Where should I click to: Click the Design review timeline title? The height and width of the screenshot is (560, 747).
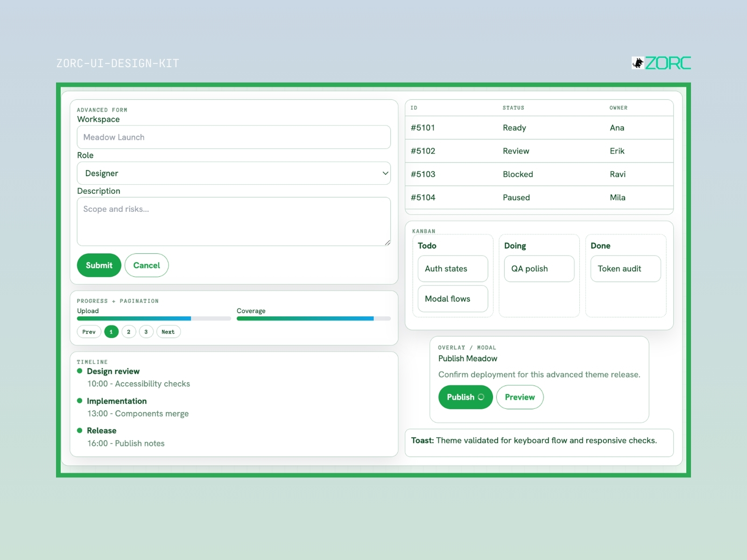(x=113, y=371)
